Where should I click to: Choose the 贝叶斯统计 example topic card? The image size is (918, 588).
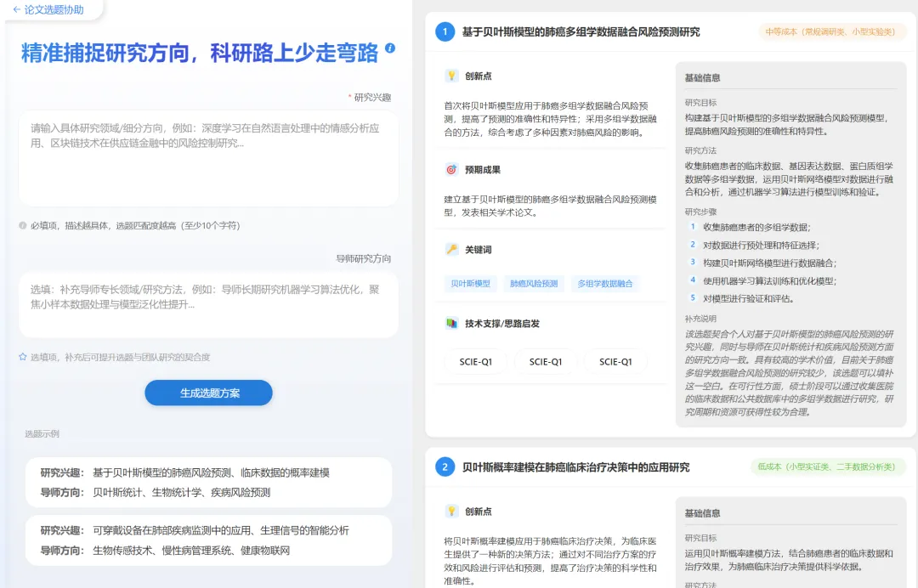208,483
